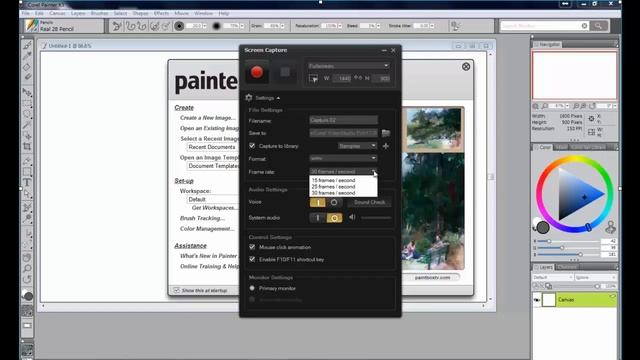The image size is (640, 360).
Task: Click the opacity preview soft circle
Action: click(x=216, y=26)
